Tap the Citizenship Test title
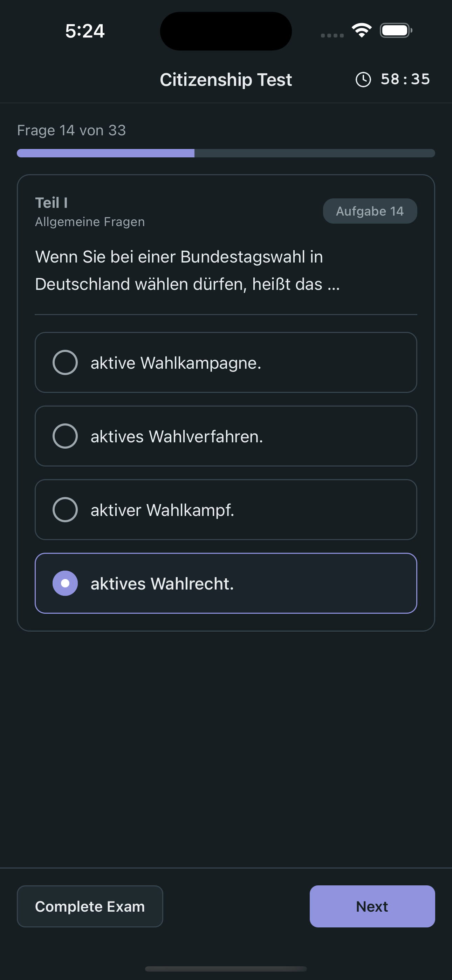 coord(226,80)
